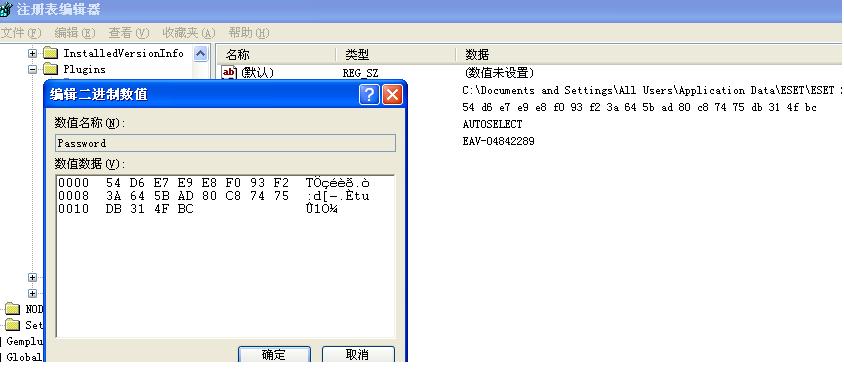Click hex row offset 0000 bytes
This screenshot has width=844, height=381.
point(197,183)
